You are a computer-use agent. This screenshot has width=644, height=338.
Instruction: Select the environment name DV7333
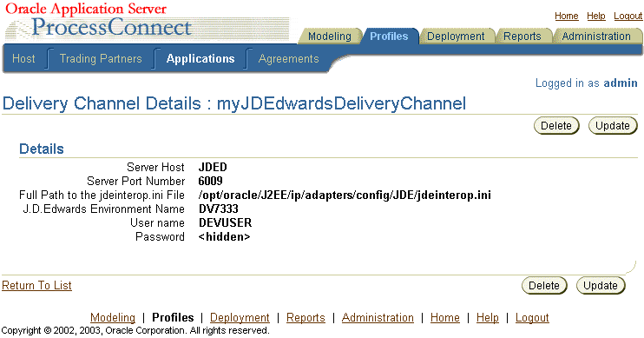coord(219,209)
